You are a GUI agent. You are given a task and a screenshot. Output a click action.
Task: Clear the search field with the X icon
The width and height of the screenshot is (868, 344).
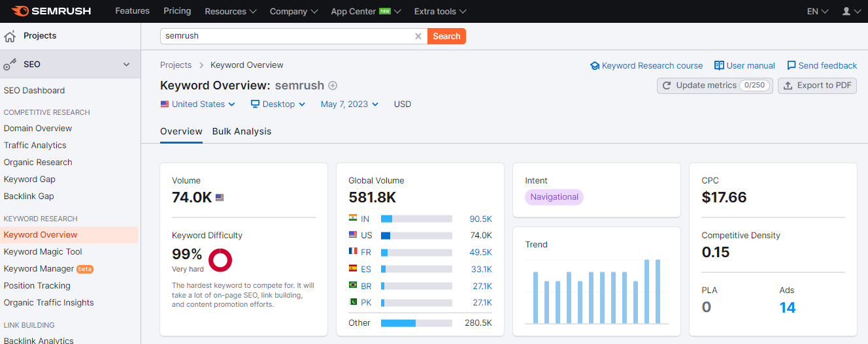(x=418, y=37)
